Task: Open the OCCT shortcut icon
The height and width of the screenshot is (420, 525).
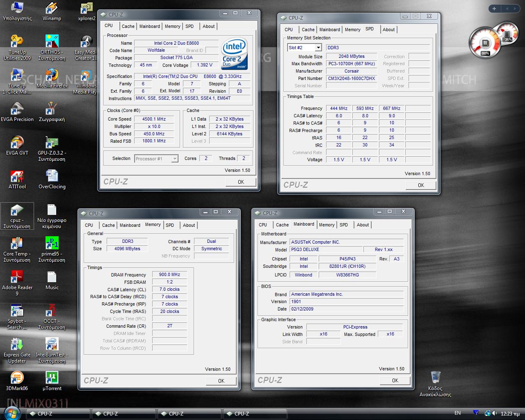Action: 52,317
